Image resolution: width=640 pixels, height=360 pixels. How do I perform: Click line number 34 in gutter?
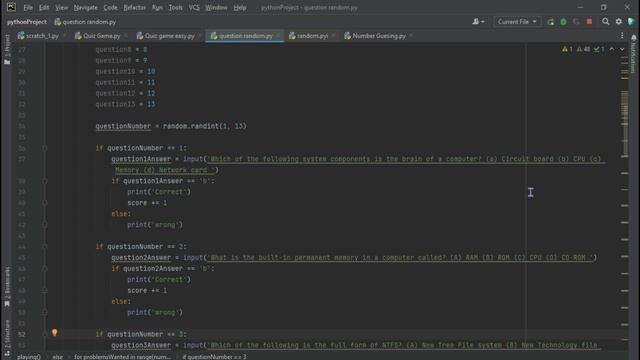tap(22, 126)
